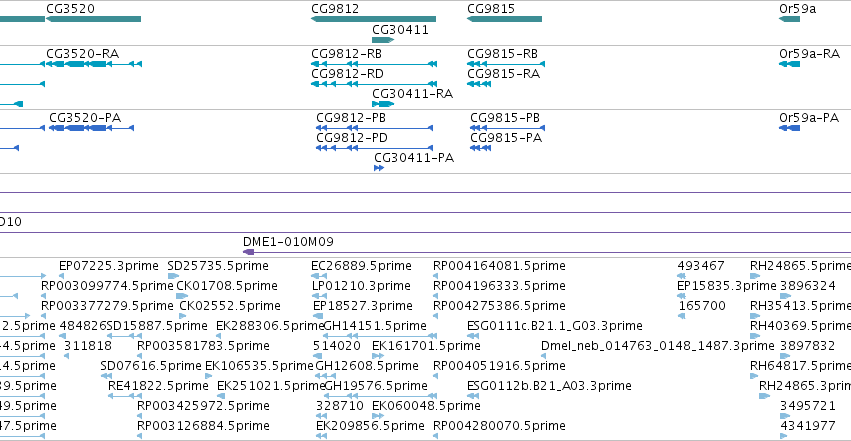Open the DME1-010M09 label
851x441 pixels.
pos(288,242)
